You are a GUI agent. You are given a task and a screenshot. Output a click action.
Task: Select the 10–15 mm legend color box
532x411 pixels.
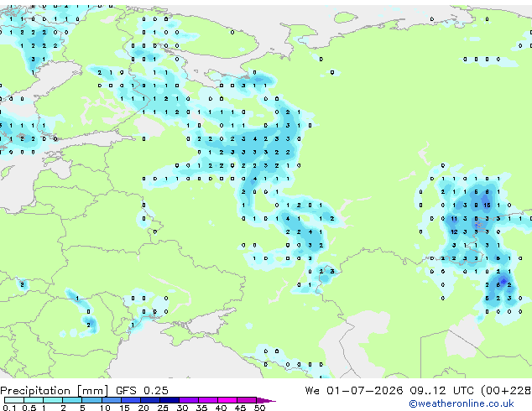point(111,400)
